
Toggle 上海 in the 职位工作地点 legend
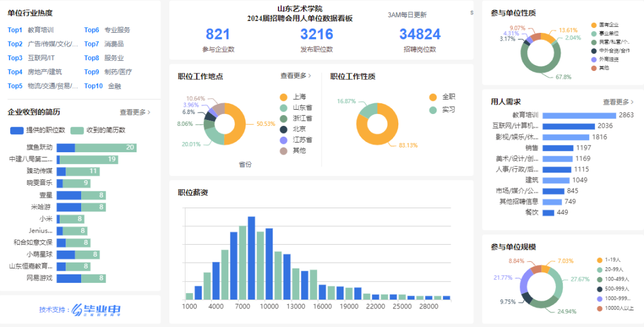[293, 97]
